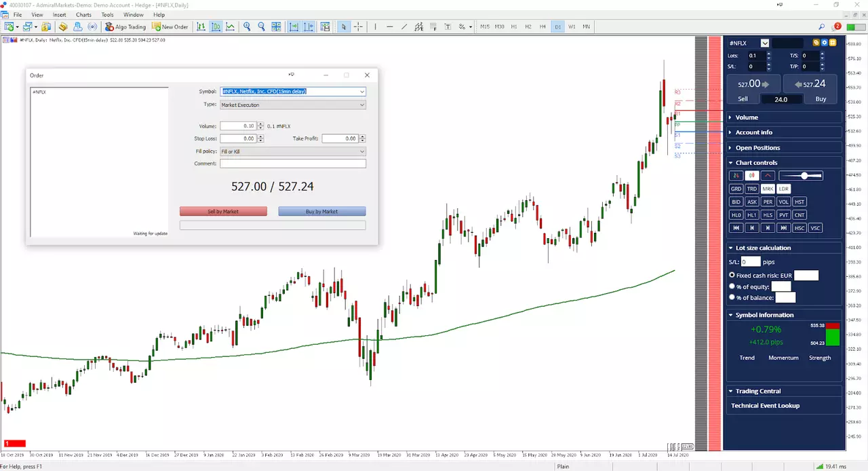Toggle LDR button in Chart controls
This screenshot has width=868, height=471.
(x=783, y=189)
